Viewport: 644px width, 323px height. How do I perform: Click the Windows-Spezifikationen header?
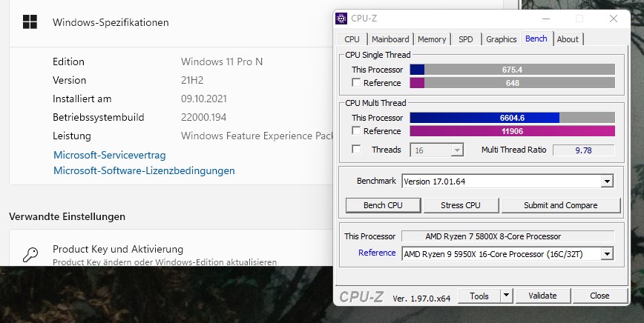pyautogui.click(x=111, y=22)
